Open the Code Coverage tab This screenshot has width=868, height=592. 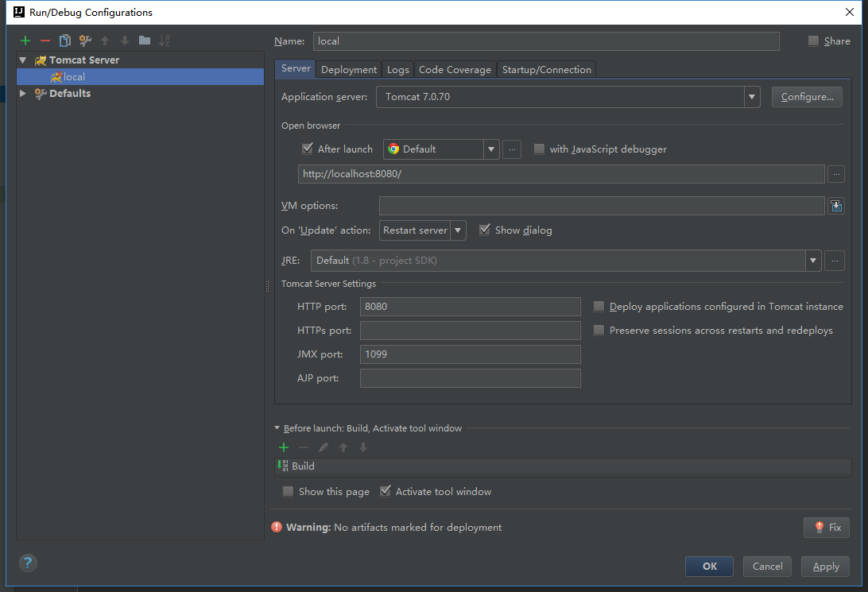(x=455, y=70)
